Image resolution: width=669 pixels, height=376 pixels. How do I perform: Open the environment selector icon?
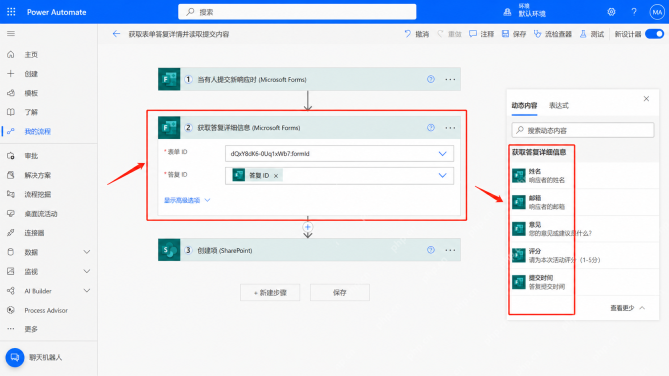click(x=507, y=12)
